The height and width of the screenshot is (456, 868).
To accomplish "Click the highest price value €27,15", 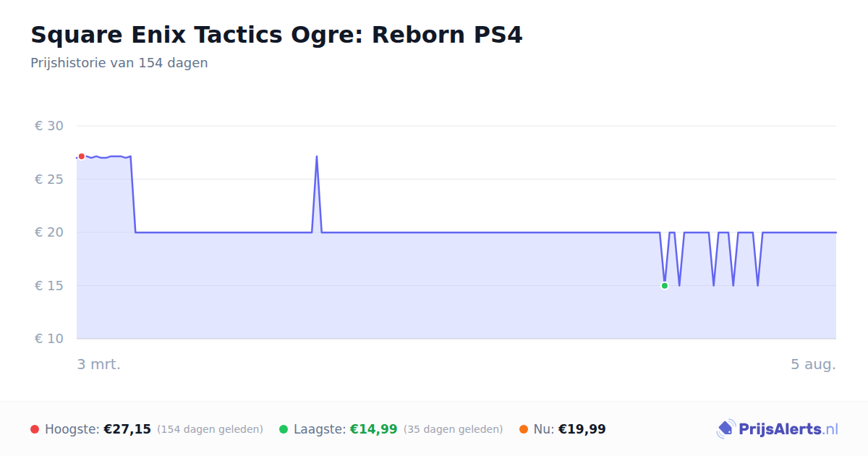I will click(127, 429).
